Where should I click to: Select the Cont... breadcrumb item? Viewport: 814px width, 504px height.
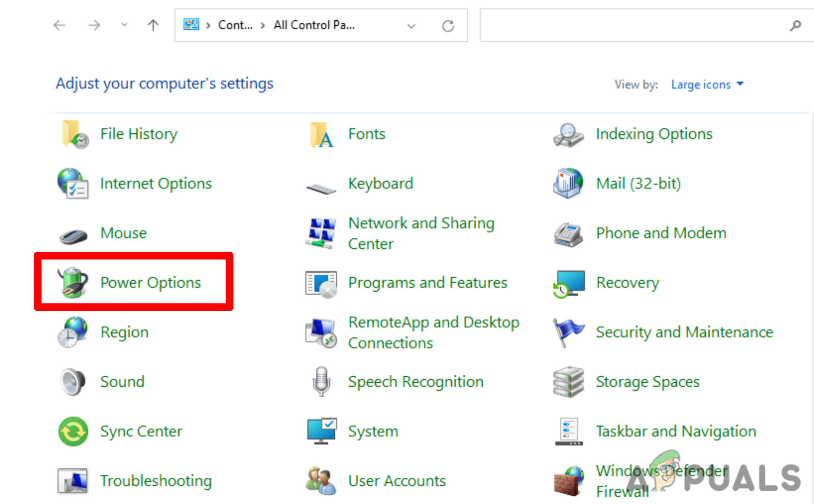coord(235,25)
